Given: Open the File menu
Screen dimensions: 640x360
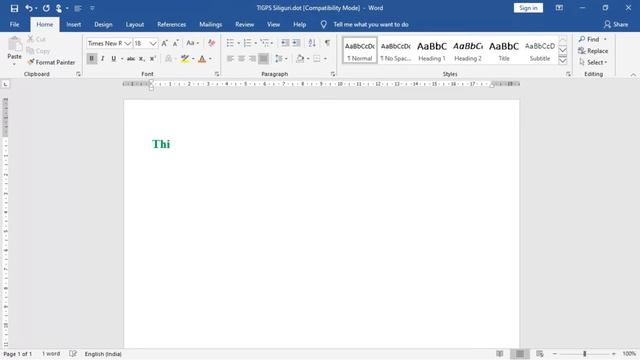Looking at the screenshot, I should coord(14,24).
